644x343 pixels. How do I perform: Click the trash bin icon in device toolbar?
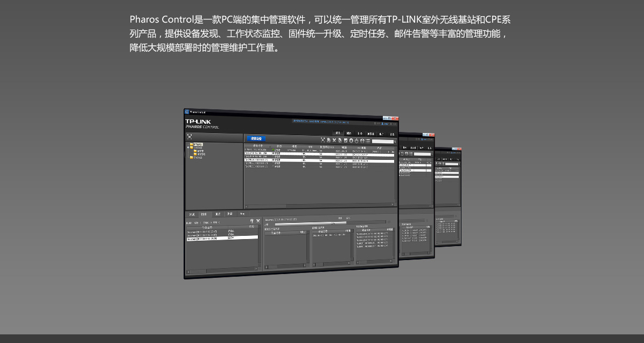(362, 141)
